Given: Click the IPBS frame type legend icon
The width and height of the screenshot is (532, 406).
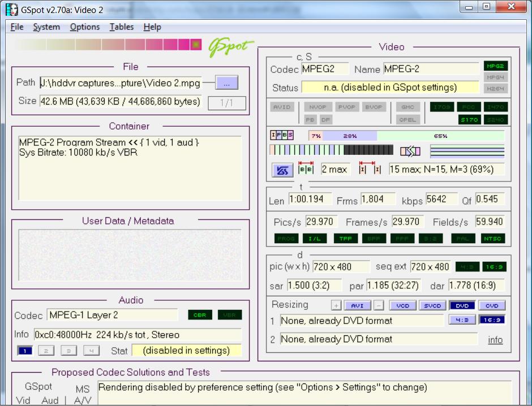Looking at the screenshot, I should [x=282, y=135].
